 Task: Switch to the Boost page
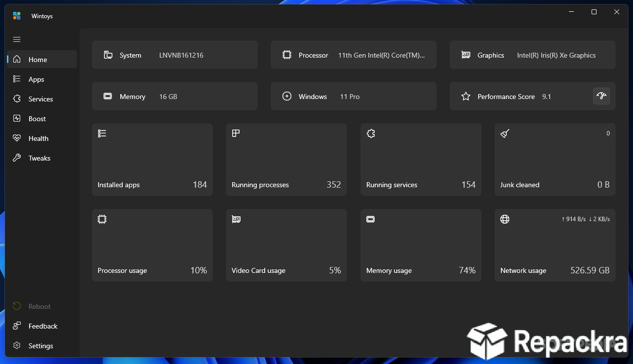point(42,118)
